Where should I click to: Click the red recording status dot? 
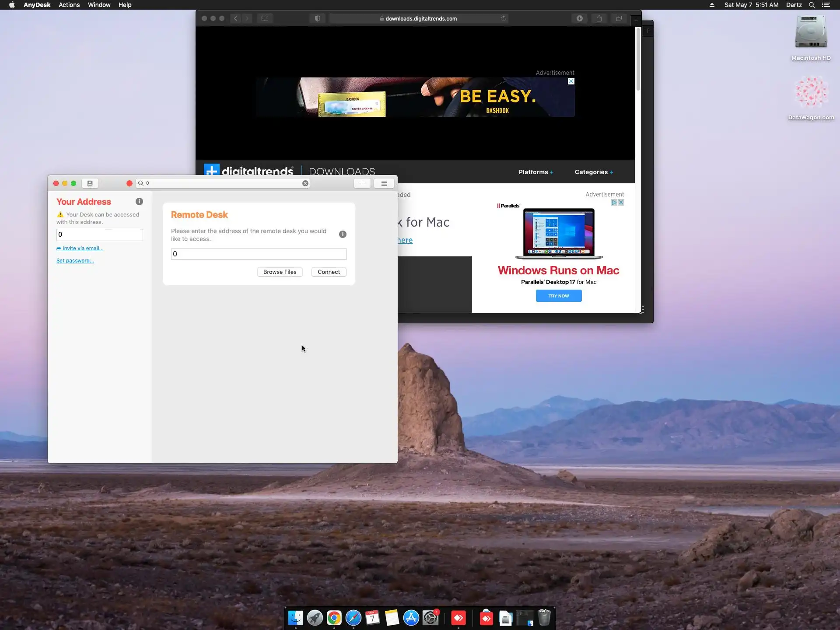coord(129,183)
